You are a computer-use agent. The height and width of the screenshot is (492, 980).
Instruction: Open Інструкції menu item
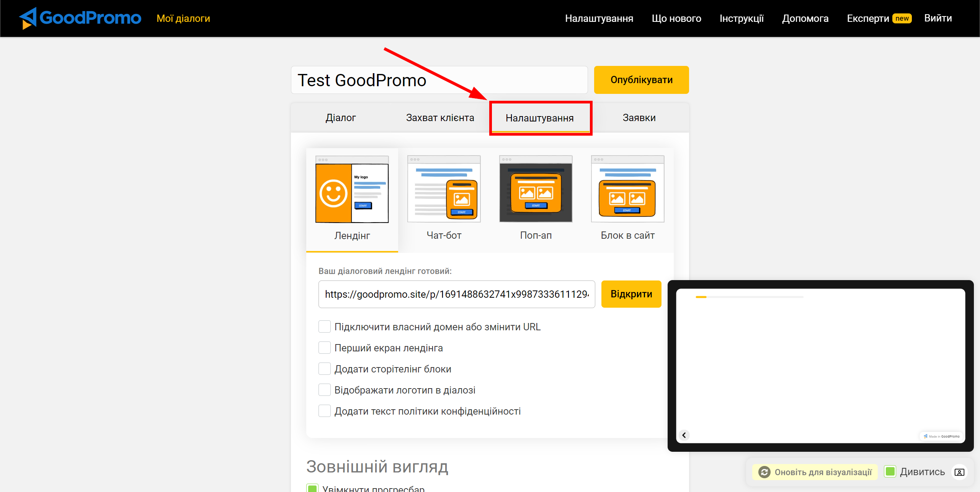742,18
